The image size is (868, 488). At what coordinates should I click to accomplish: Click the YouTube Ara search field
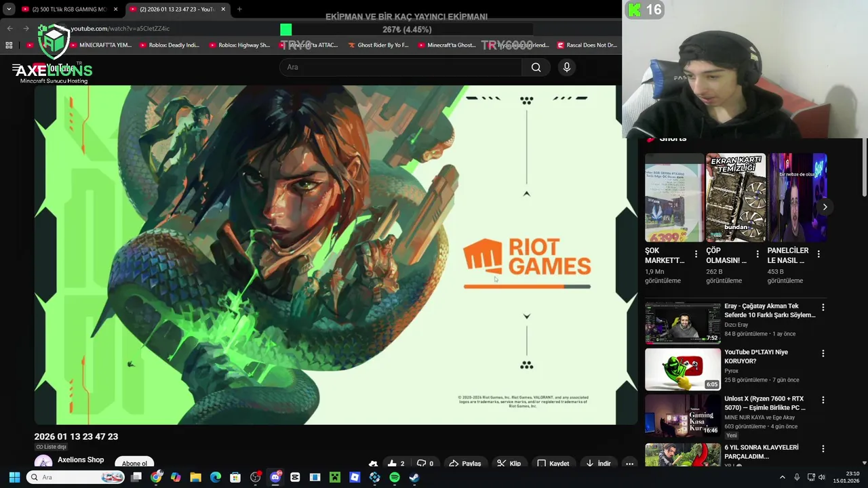pos(400,67)
